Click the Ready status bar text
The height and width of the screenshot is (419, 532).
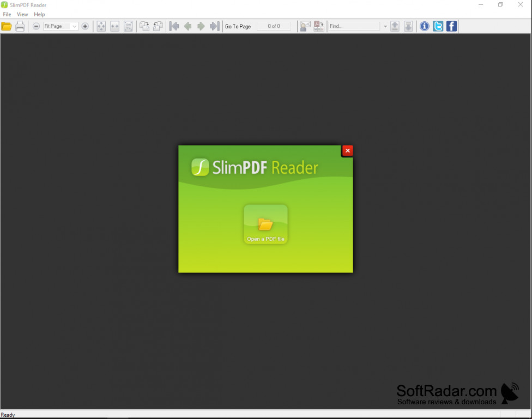tap(8, 415)
